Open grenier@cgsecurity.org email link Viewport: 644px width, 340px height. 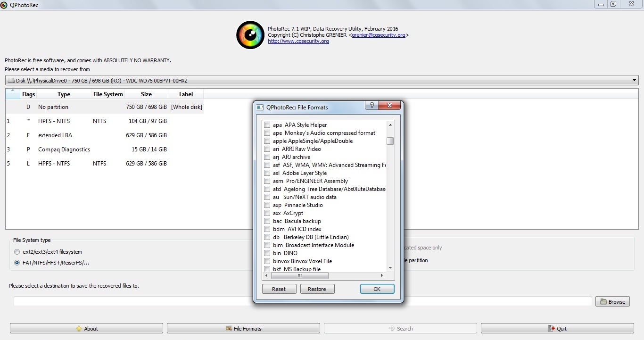click(379, 35)
